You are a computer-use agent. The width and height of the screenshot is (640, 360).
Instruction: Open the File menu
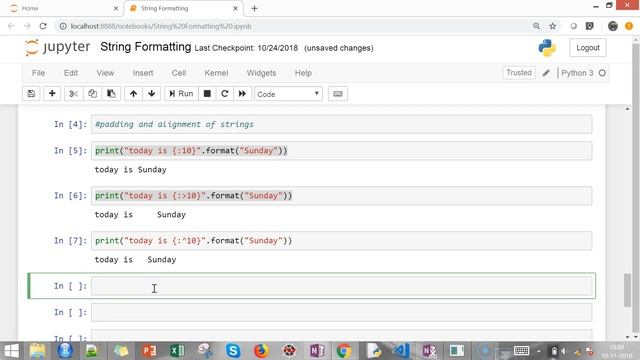click(x=38, y=73)
